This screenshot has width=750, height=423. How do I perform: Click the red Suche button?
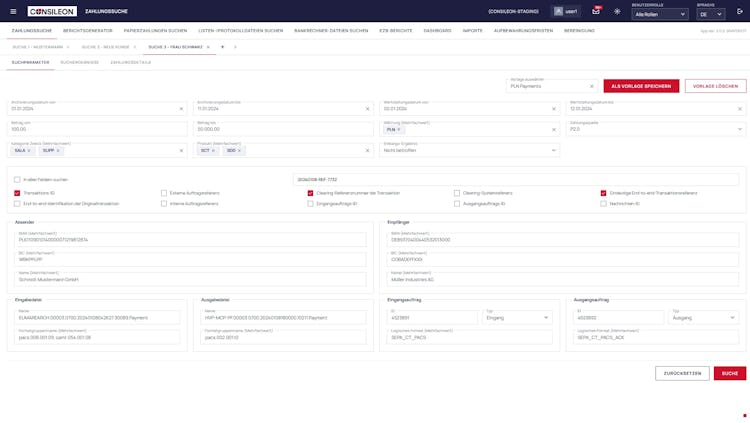(730, 373)
